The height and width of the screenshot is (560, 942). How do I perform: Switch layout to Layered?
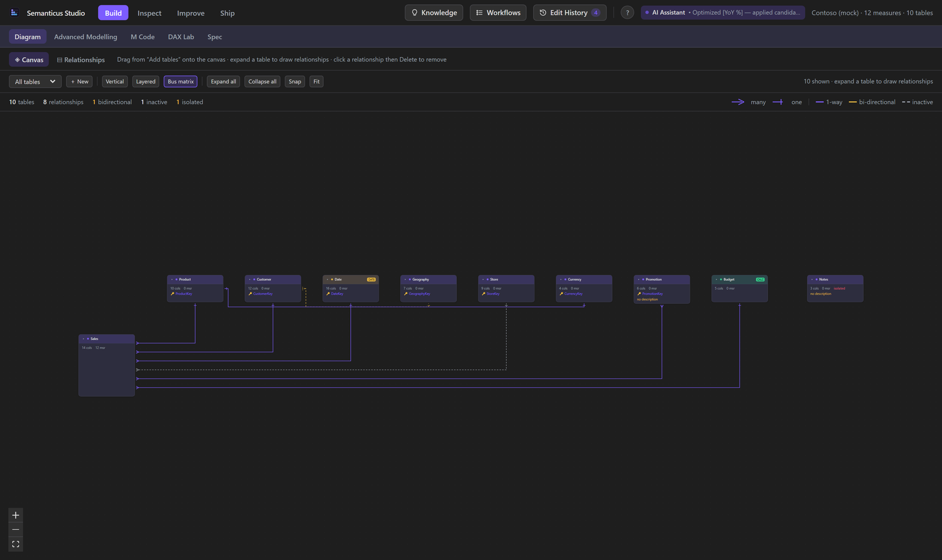pyautogui.click(x=145, y=82)
